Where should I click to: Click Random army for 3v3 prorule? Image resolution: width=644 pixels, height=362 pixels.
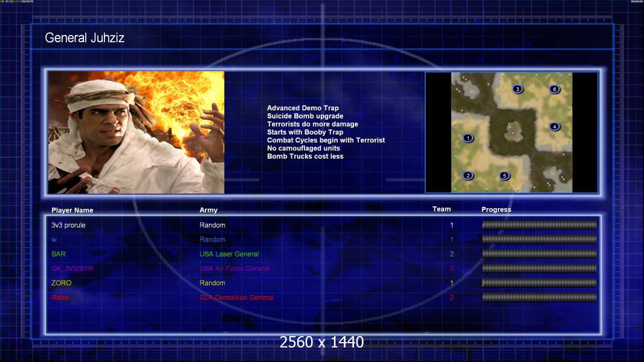click(212, 225)
